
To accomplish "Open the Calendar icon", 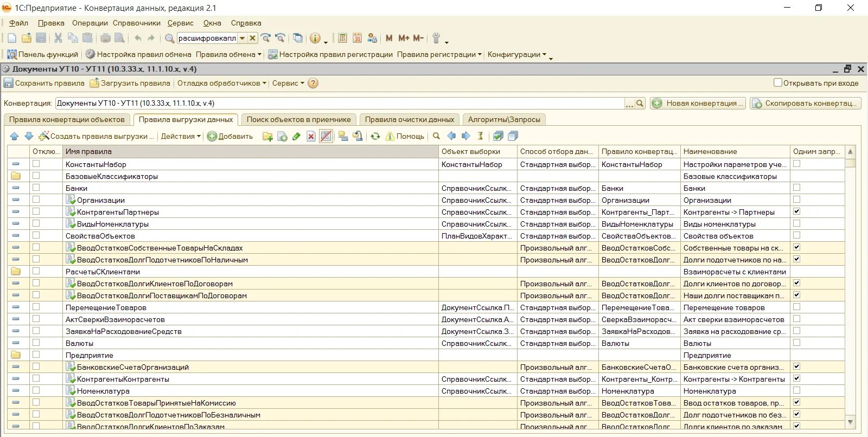I will [357, 38].
